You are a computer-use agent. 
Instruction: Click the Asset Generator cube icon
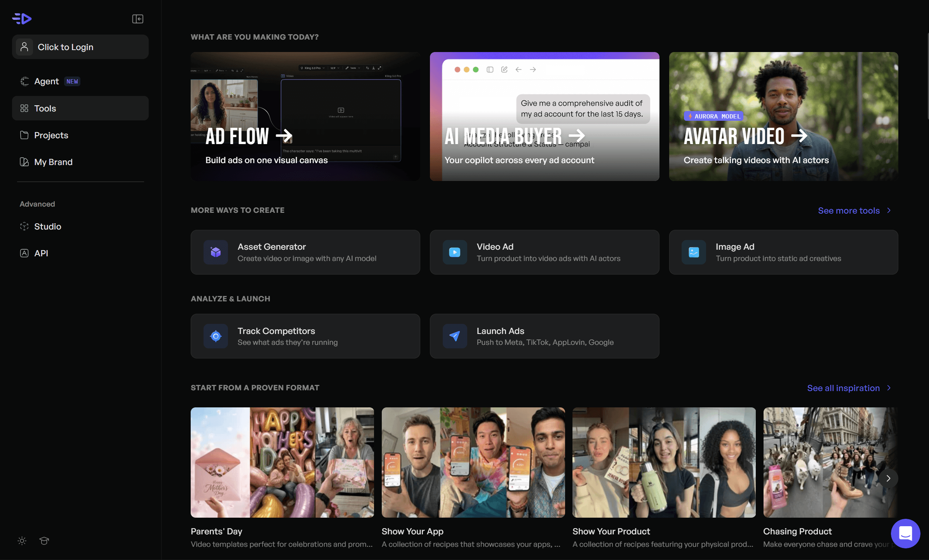click(x=216, y=252)
